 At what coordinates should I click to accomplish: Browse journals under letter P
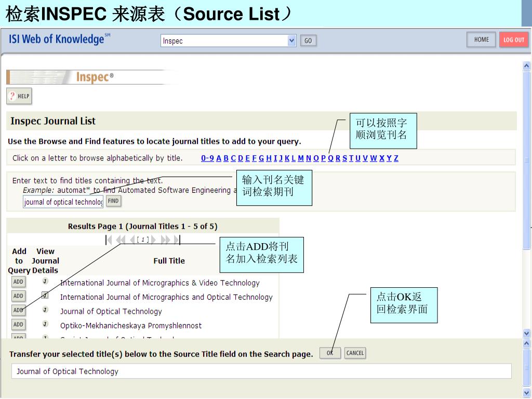point(323,158)
